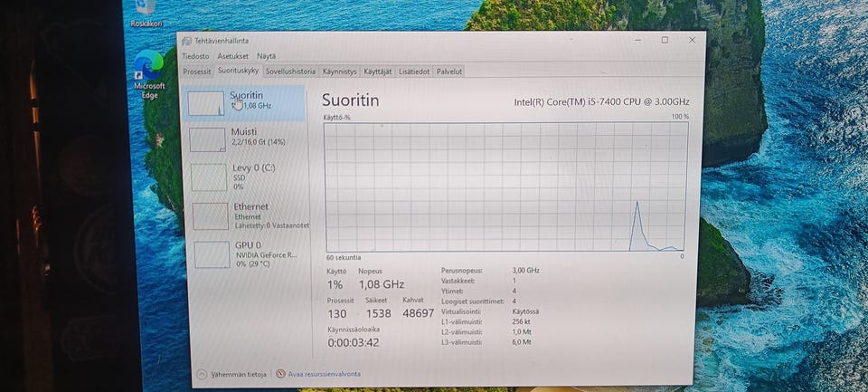Image resolution: width=868 pixels, height=392 pixels.
Task: Click the Prosessit count 130
Action: coord(337,314)
